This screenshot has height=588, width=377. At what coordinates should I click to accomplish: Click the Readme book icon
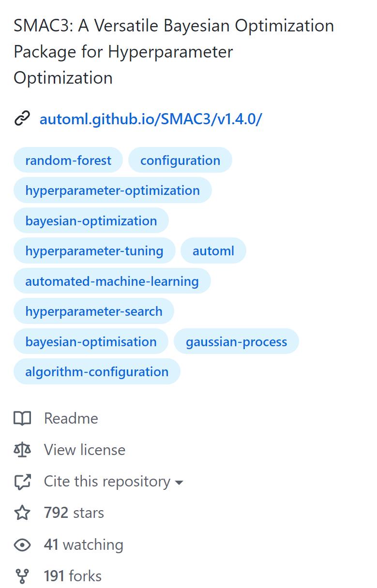click(22, 418)
